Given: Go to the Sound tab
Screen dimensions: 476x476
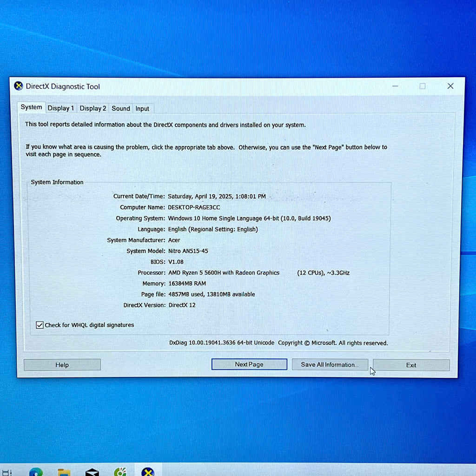Looking at the screenshot, I should tap(121, 108).
